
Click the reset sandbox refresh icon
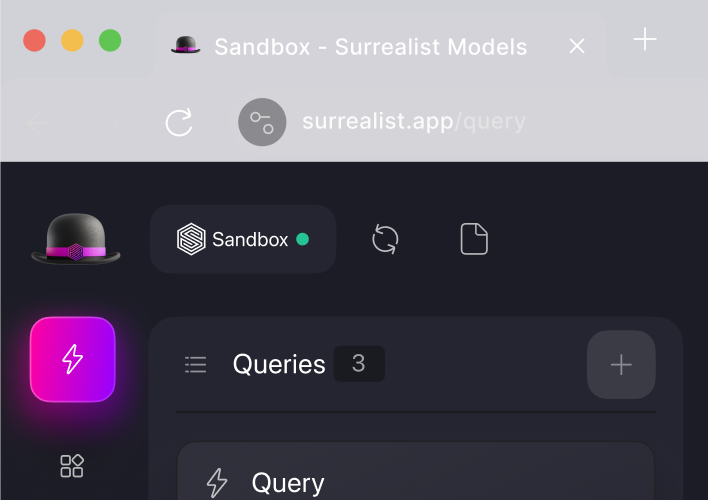(385, 239)
